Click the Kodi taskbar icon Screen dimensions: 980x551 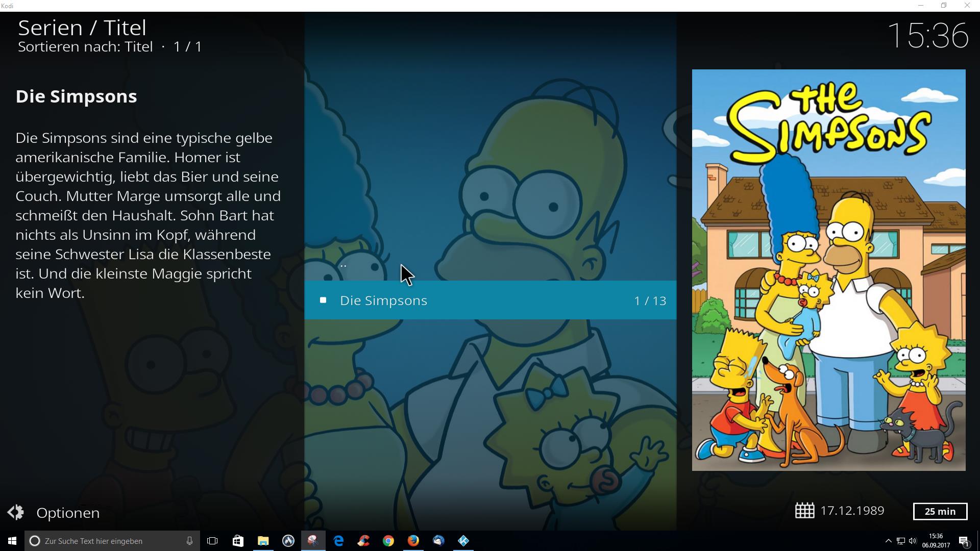(463, 541)
